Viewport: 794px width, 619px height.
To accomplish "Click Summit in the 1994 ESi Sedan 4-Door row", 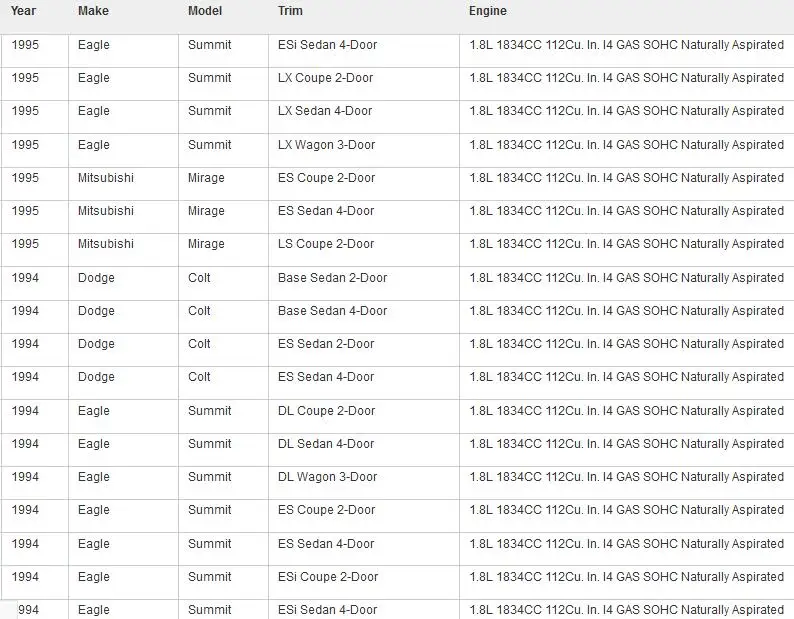I will 210,609.
